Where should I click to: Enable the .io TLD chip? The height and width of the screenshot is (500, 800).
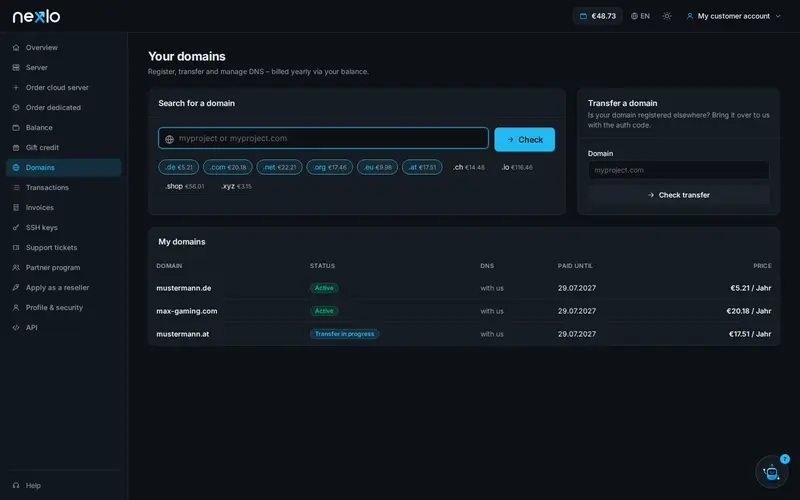pos(517,167)
